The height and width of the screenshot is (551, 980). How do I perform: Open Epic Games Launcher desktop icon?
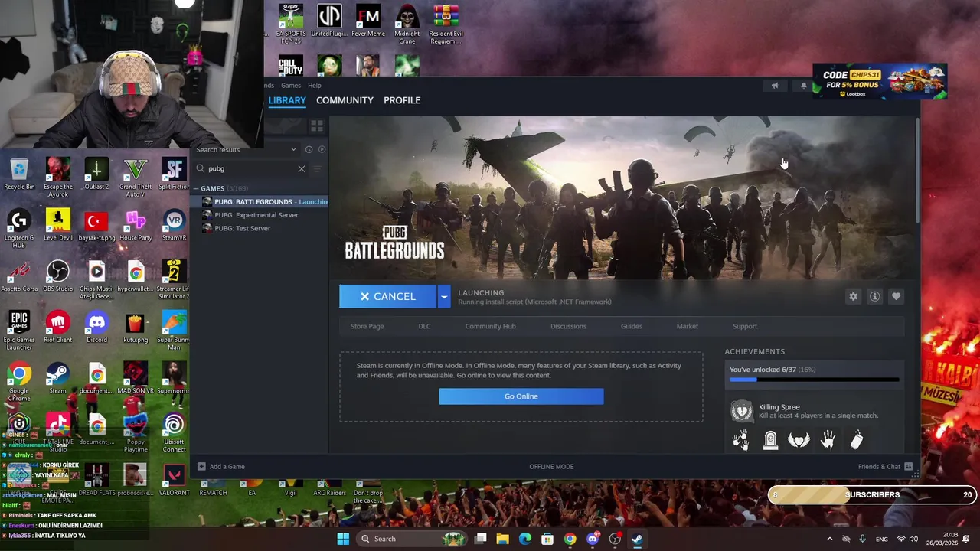(x=19, y=330)
